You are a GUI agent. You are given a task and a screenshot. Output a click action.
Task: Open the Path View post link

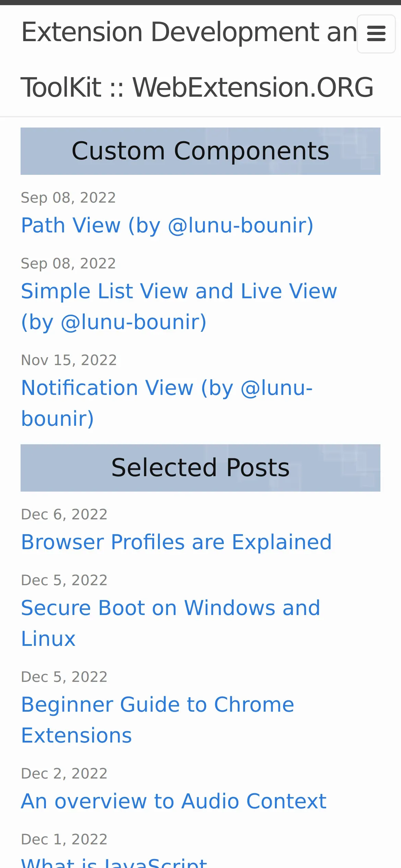tap(167, 226)
